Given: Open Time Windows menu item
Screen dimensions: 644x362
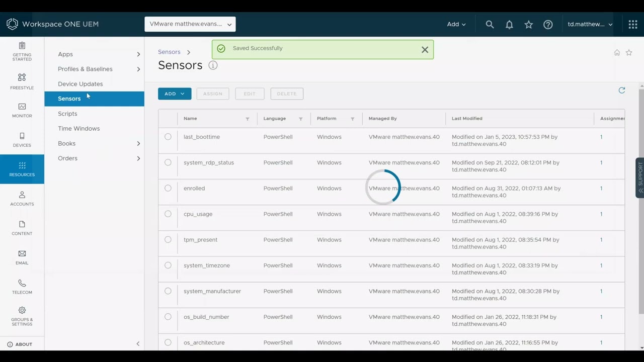Looking at the screenshot, I should 79,129.
